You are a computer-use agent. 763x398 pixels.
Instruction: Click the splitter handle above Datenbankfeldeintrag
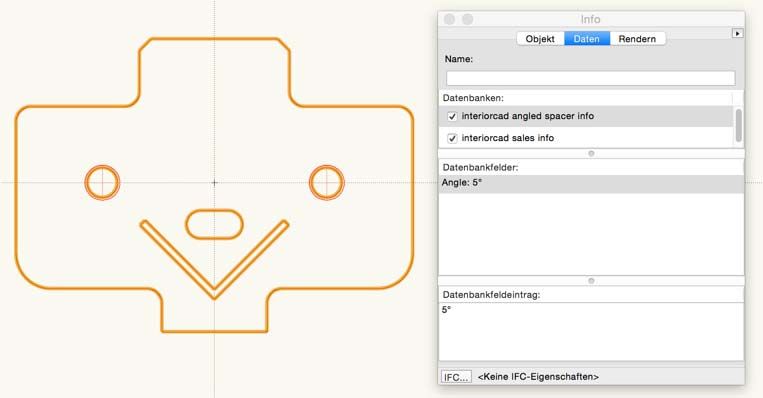click(x=591, y=281)
